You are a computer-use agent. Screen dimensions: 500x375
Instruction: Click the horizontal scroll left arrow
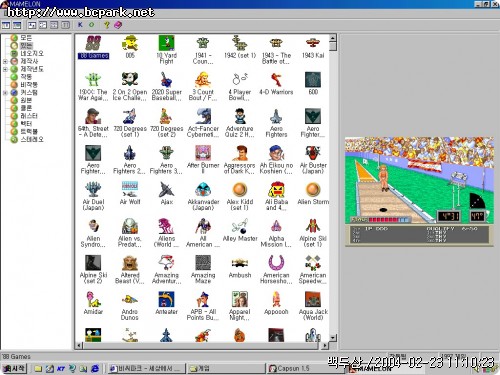click(79, 345)
